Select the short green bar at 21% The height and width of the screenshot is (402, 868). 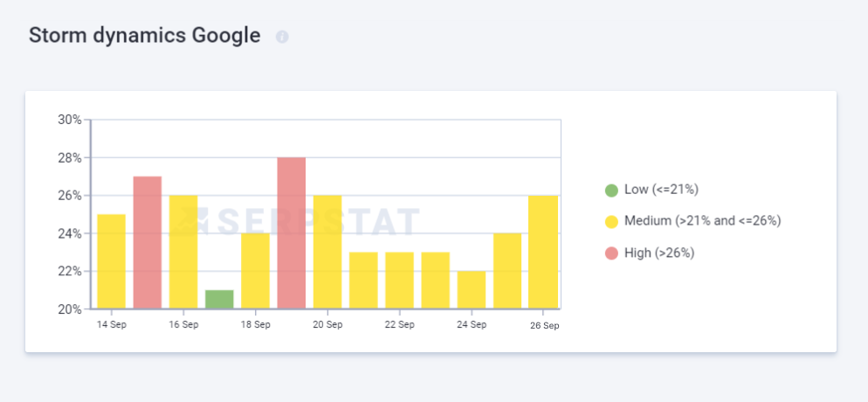point(219,299)
